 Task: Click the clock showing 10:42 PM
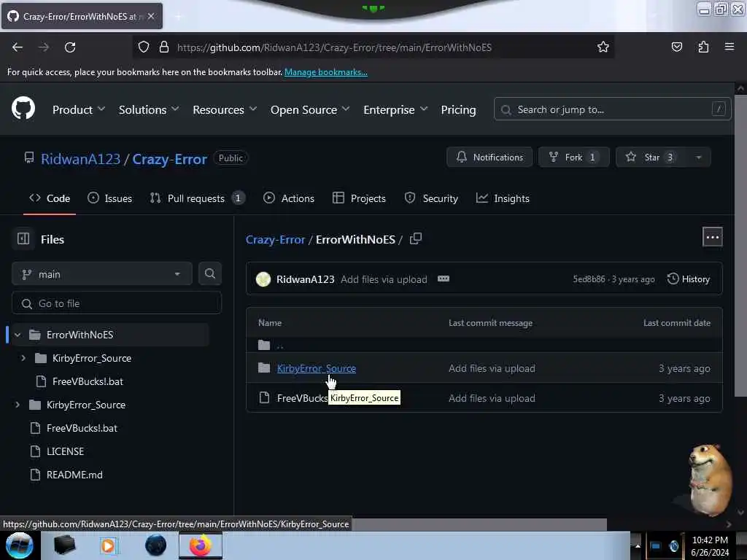pyautogui.click(x=709, y=540)
